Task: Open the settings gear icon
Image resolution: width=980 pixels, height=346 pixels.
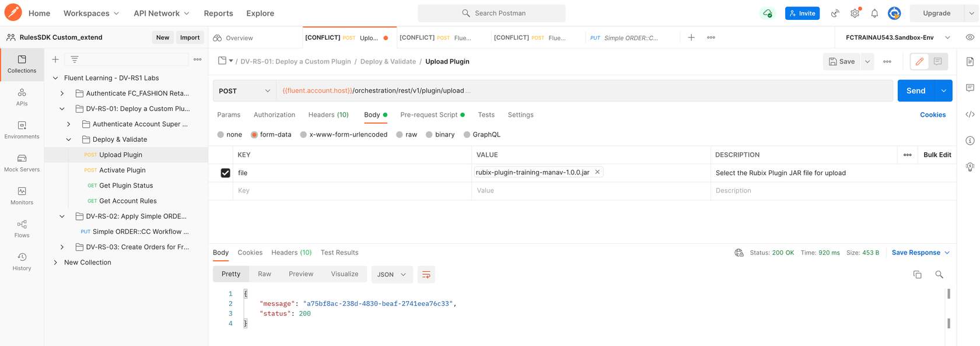Action: click(855, 13)
